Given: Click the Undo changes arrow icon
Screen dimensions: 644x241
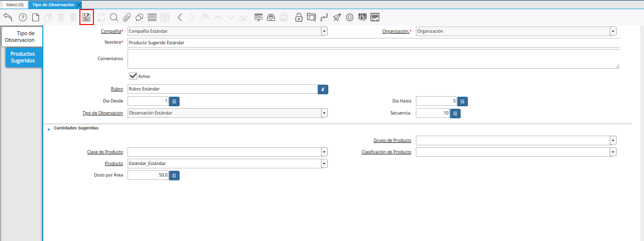Looking at the screenshot, I should coord(8,18).
